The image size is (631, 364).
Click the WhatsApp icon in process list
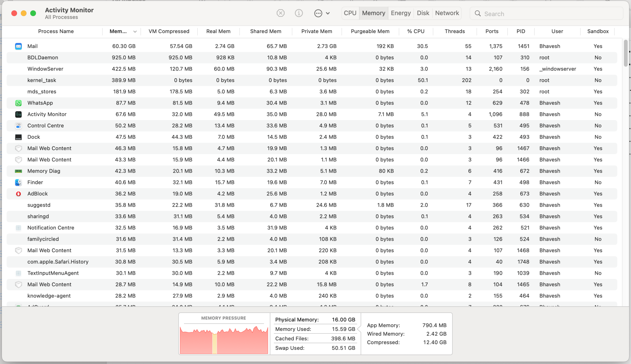[19, 103]
